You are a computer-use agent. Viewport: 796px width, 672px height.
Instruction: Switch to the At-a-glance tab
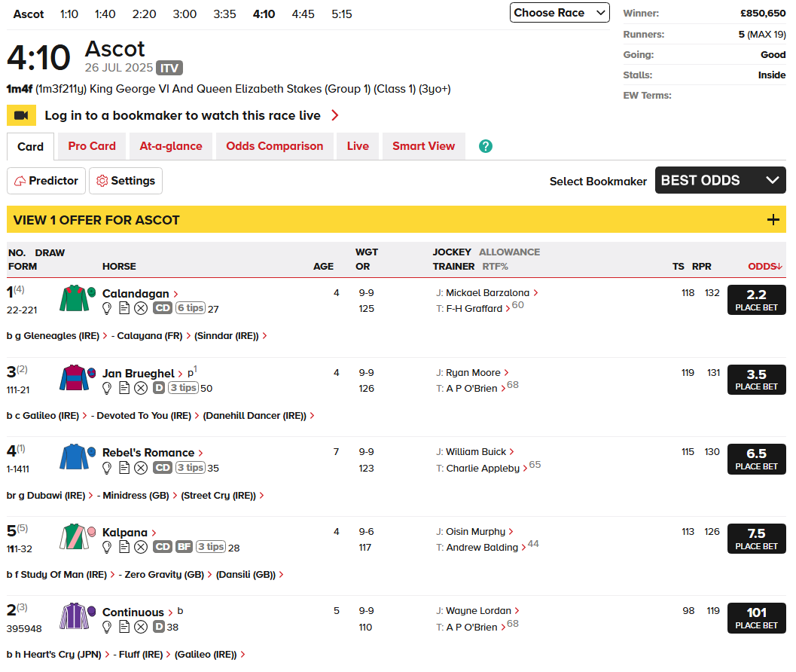pos(170,146)
